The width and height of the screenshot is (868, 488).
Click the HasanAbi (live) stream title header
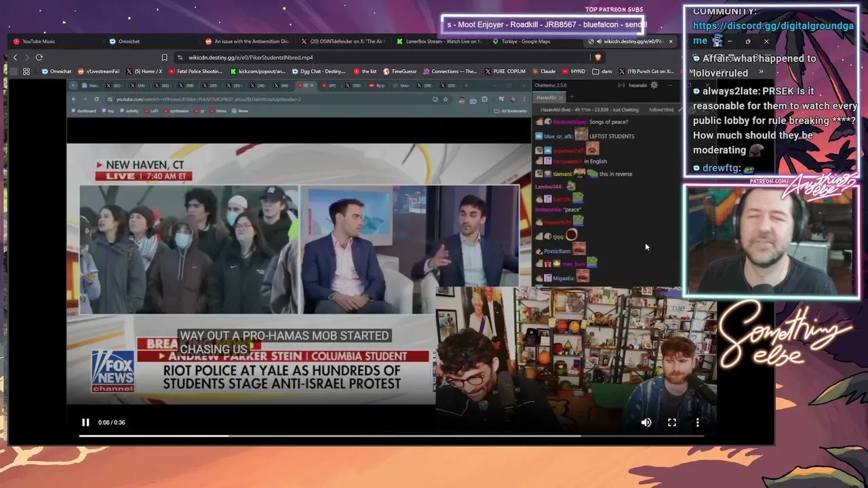coord(589,109)
